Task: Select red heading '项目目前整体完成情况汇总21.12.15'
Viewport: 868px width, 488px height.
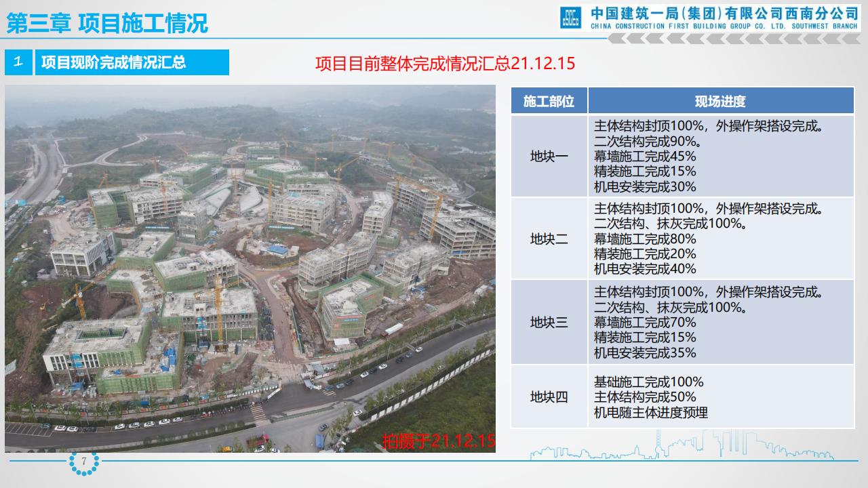Action: tap(445, 64)
